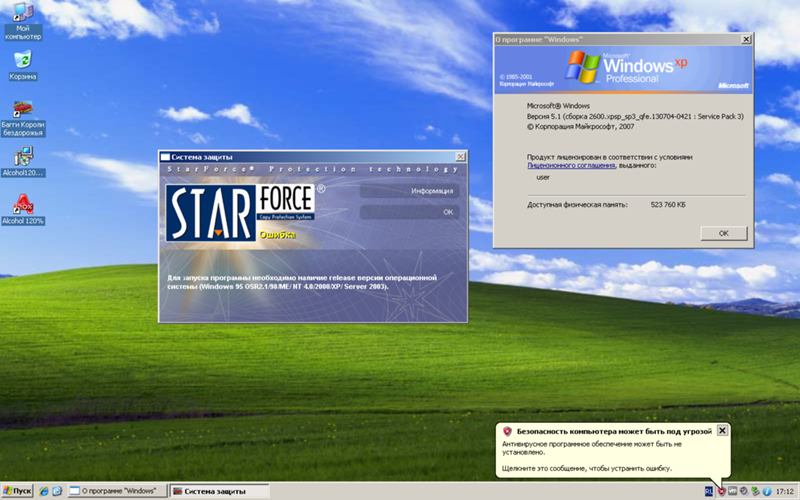This screenshot has width=800, height=500.
Task: Click the blue info tray icon
Action: (x=766, y=491)
